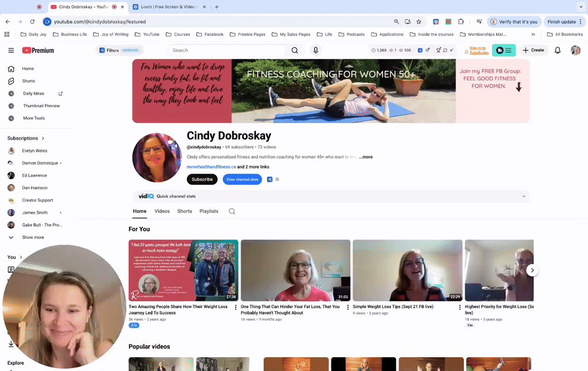588x371 pixels.
Task: Click the Create button
Action: 533,51
